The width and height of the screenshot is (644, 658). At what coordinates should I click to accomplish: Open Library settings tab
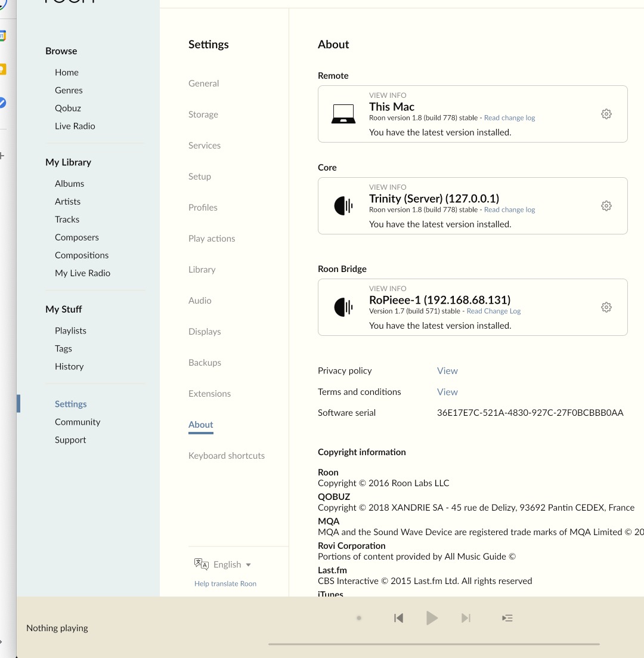click(x=202, y=270)
